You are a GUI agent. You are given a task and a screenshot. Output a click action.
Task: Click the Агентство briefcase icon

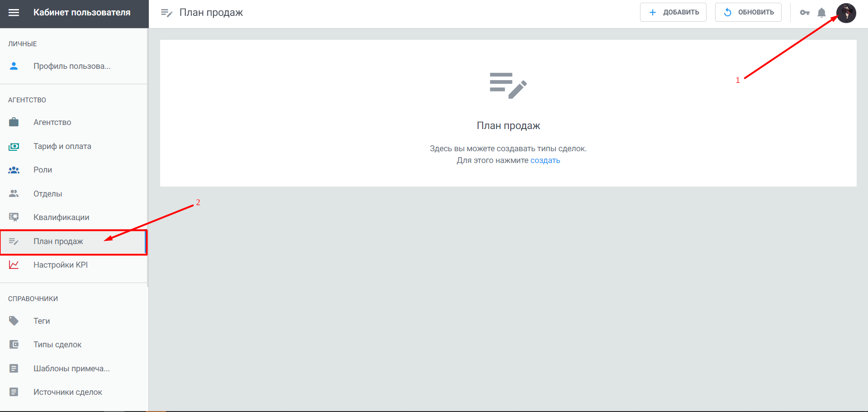click(x=14, y=122)
